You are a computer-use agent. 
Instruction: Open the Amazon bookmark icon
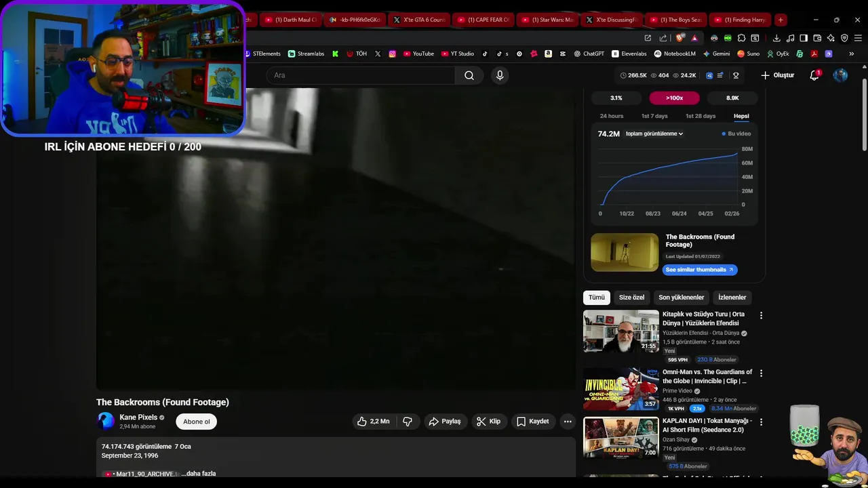click(548, 54)
